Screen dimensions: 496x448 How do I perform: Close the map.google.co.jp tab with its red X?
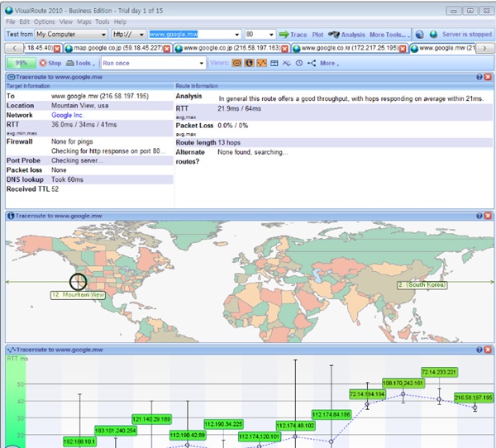click(167, 49)
